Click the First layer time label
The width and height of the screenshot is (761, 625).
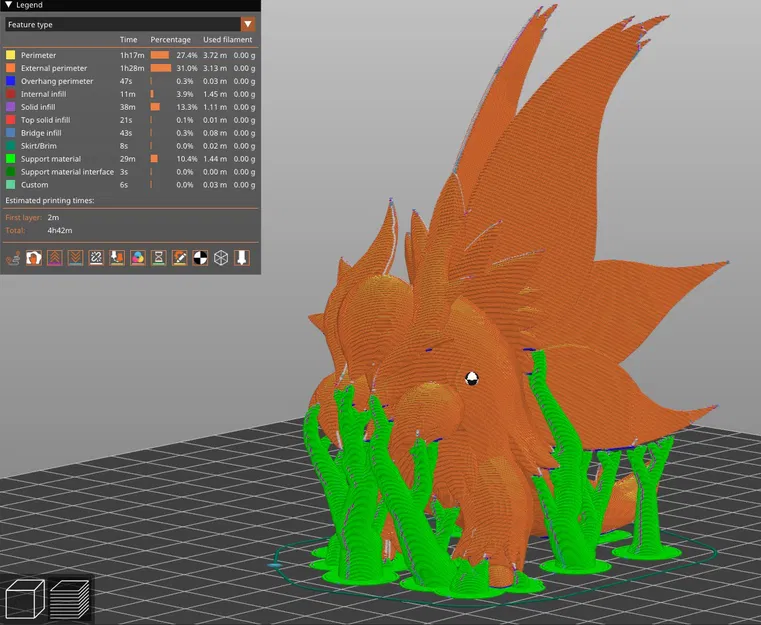23,217
